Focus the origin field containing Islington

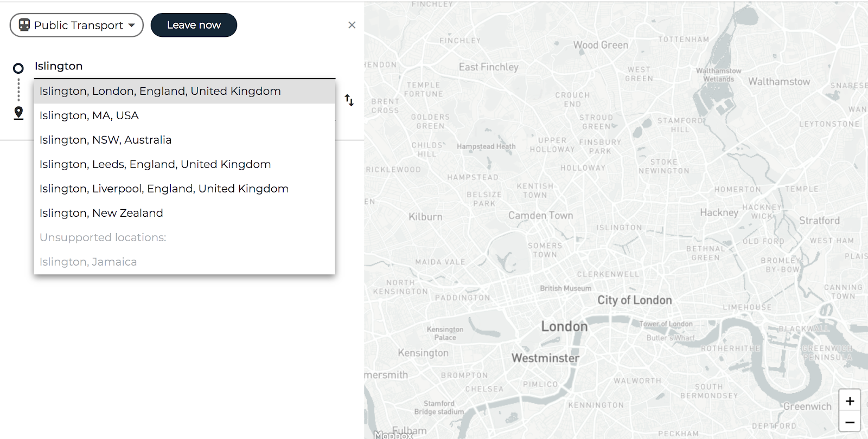pos(184,66)
